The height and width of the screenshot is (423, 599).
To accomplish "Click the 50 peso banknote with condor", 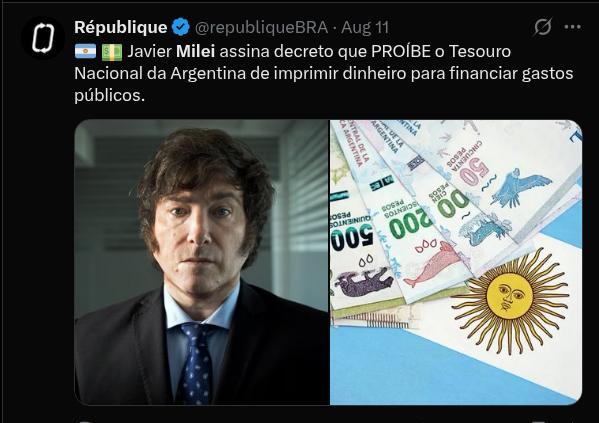I will click(508, 180).
